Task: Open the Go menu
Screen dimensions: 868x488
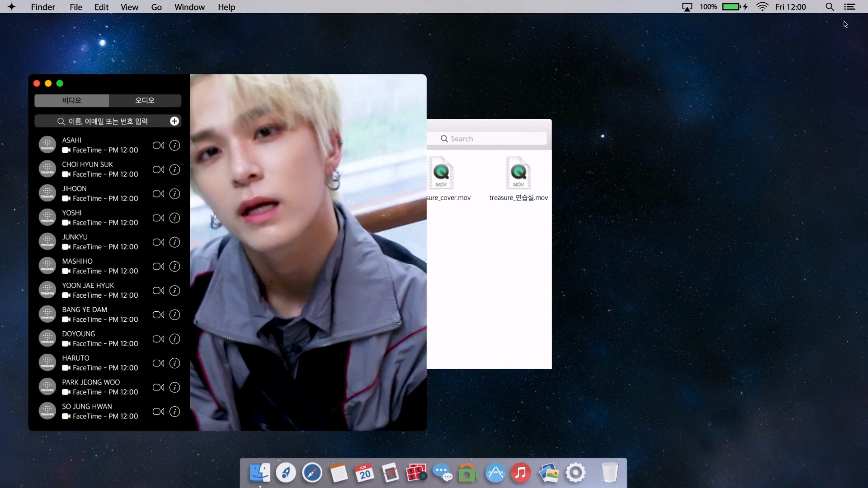Action: pos(156,7)
